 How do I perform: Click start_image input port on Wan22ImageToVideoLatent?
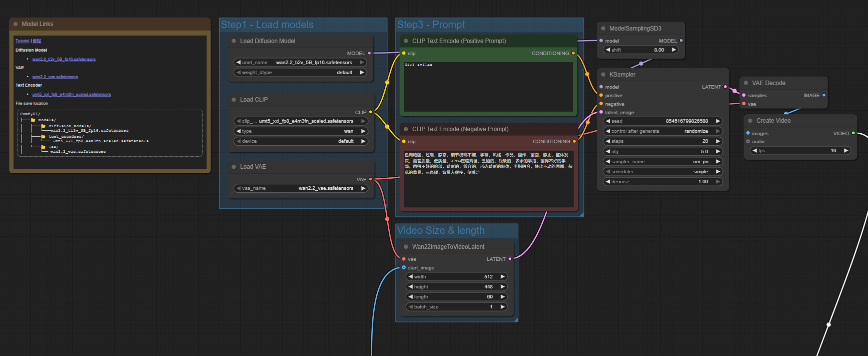pos(404,267)
